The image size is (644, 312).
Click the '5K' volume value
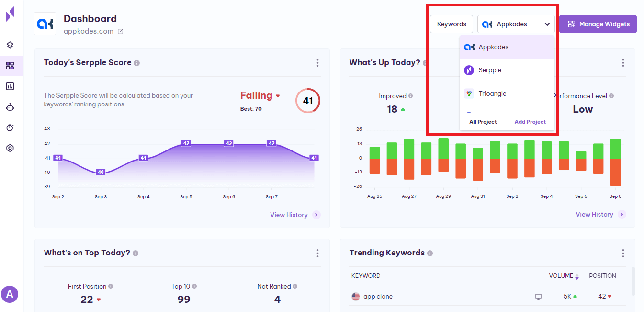[x=567, y=297]
